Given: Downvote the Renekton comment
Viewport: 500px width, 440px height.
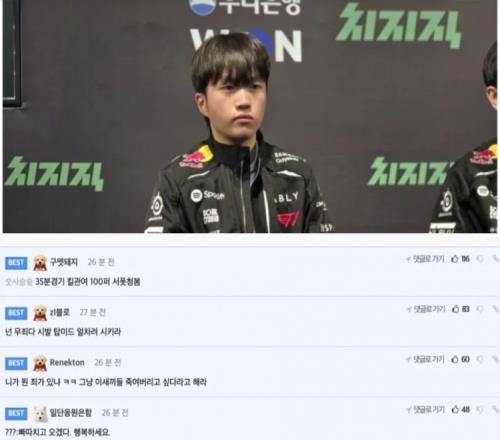Looking at the screenshot, I should pos(480,359).
